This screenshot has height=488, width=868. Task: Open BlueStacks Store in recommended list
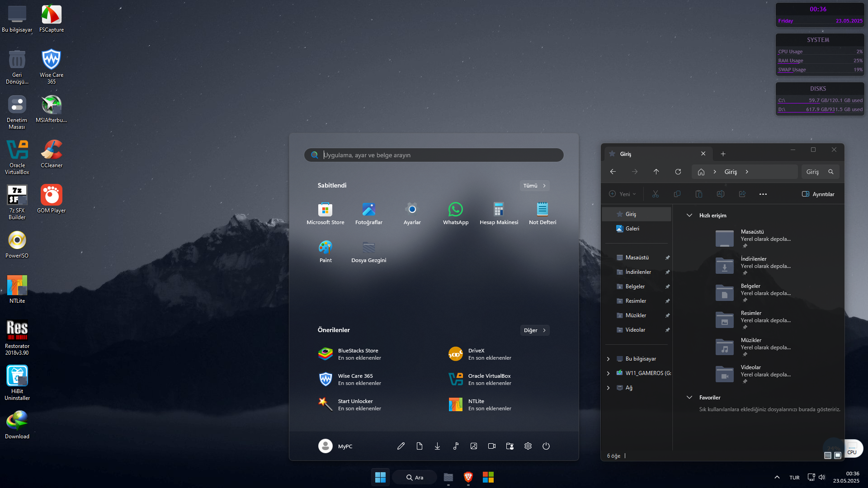click(350, 354)
